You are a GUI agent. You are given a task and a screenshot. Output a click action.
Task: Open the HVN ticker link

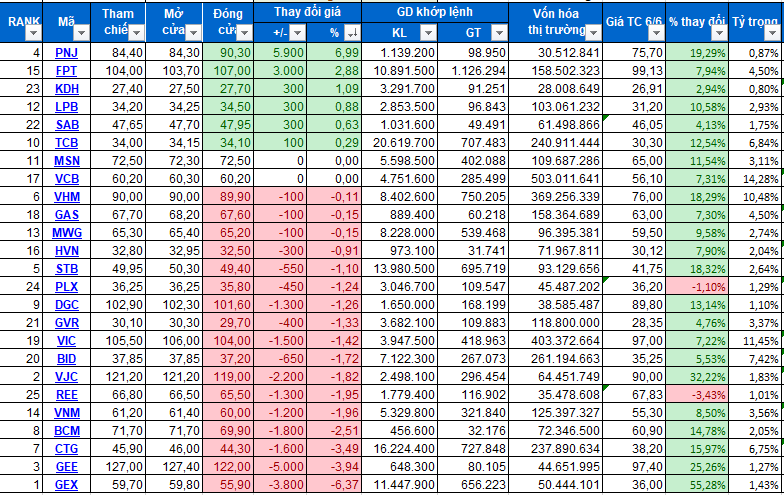point(66,250)
